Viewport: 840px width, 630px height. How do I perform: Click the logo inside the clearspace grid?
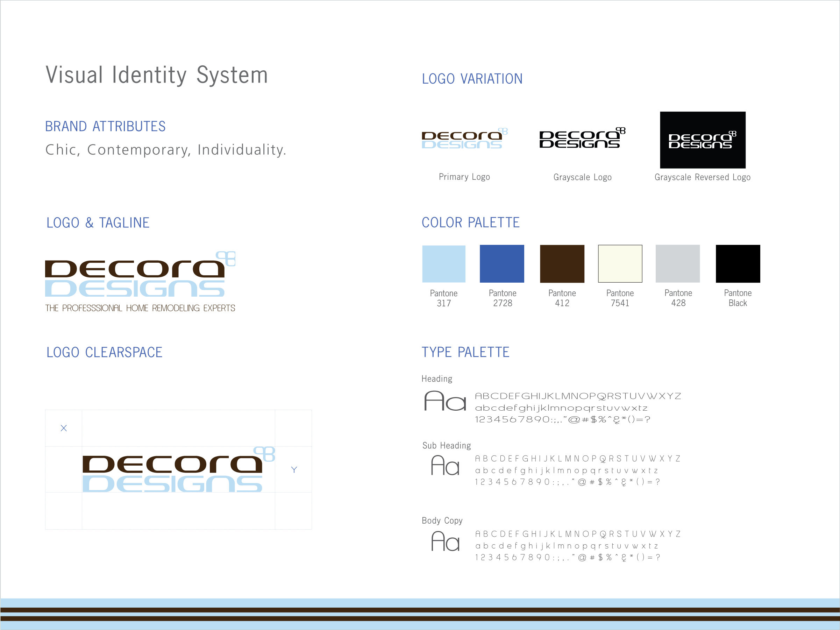(x=178, y=470)
